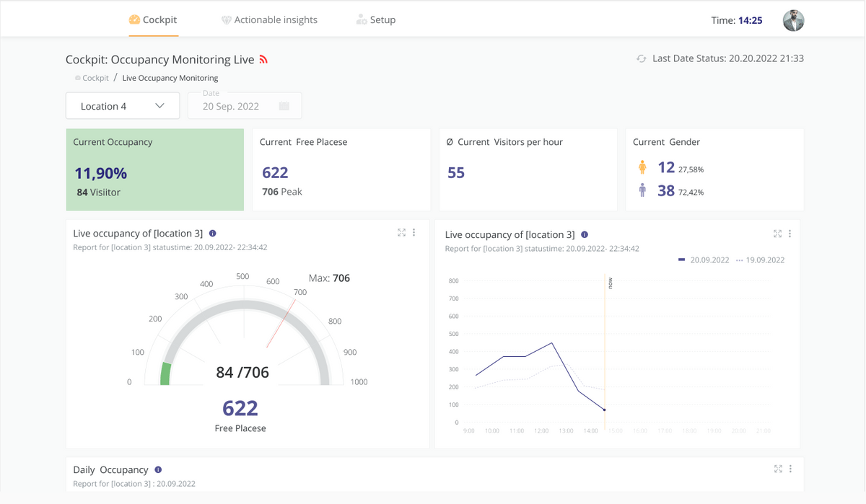
Task: Switch to the Setup tab
Action: [x=376, y=19]
